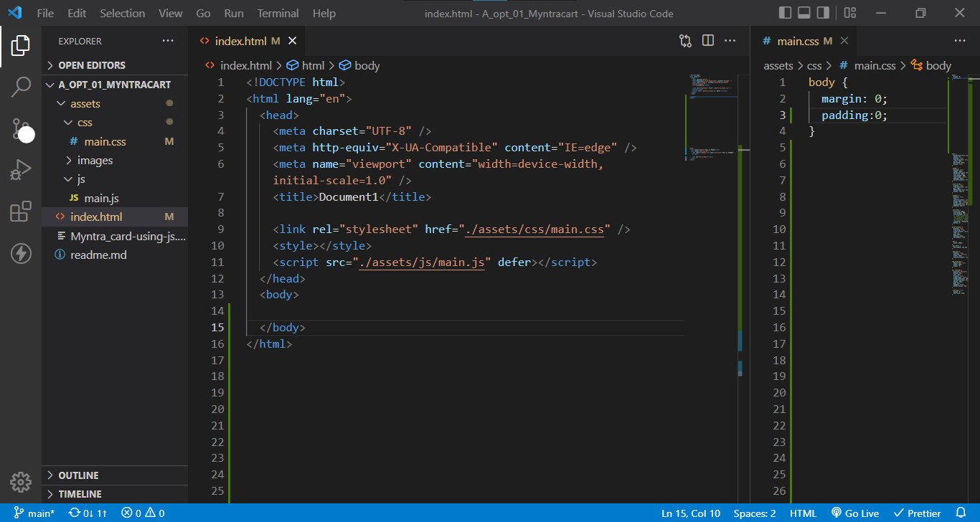Expand the OUTLINE section
Screen dimensions: 980x522
pyautogui.click(x=115, y=475)
